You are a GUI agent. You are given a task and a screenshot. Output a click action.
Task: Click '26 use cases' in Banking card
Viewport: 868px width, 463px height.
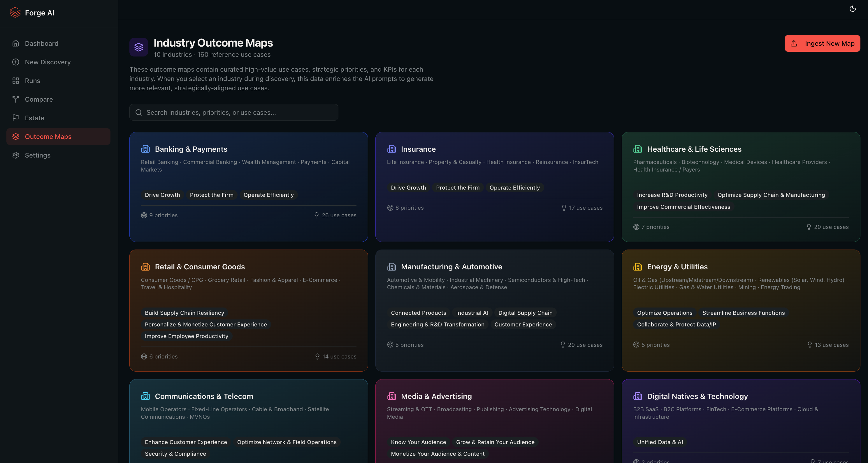[335, 215]
